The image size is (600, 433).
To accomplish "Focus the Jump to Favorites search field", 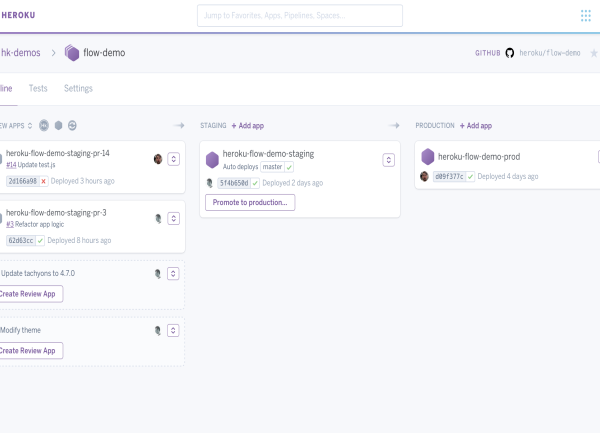I will tap(300, 16).
